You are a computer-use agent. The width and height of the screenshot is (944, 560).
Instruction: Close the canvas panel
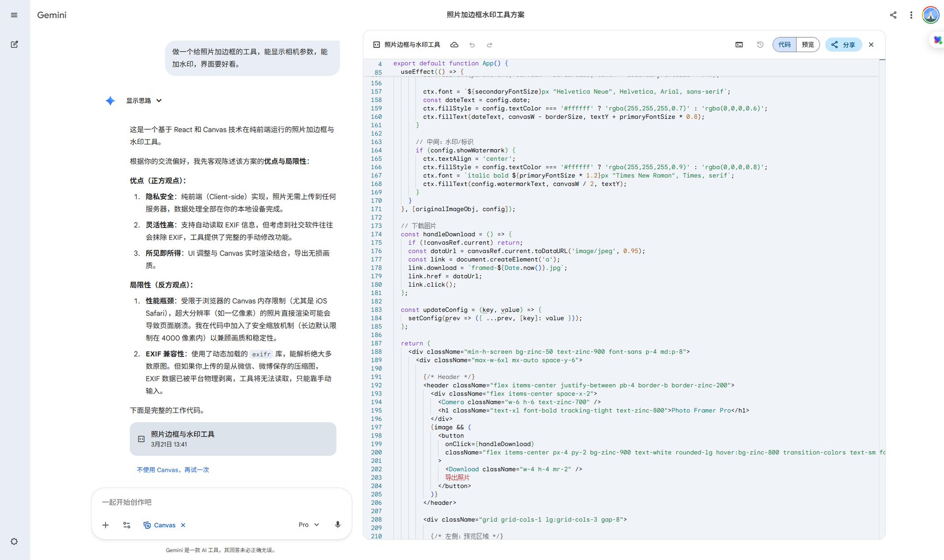(871, 45)
